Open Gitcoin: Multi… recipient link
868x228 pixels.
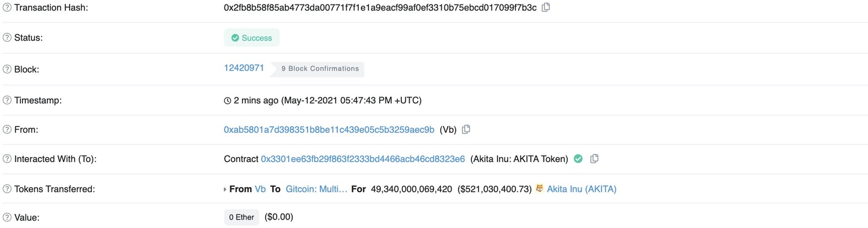316,189
